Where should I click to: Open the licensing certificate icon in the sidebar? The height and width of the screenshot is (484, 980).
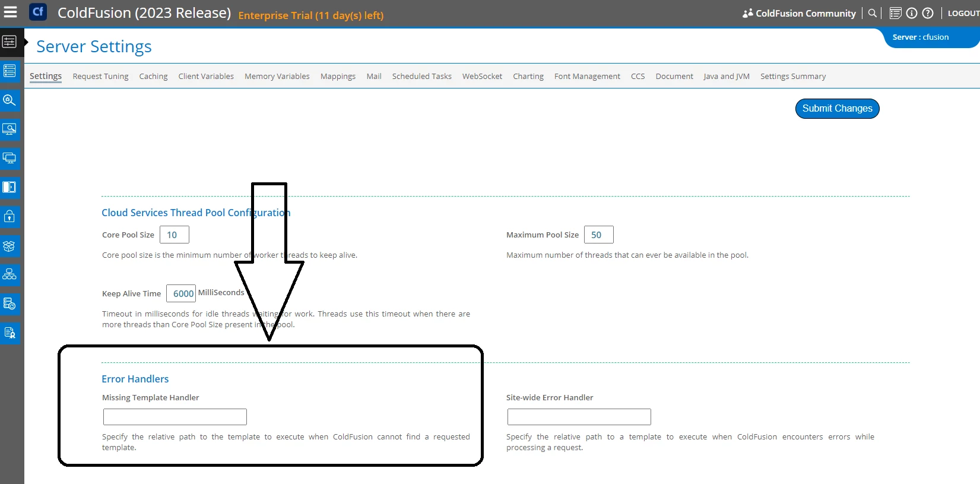click(x=9, y=333)
